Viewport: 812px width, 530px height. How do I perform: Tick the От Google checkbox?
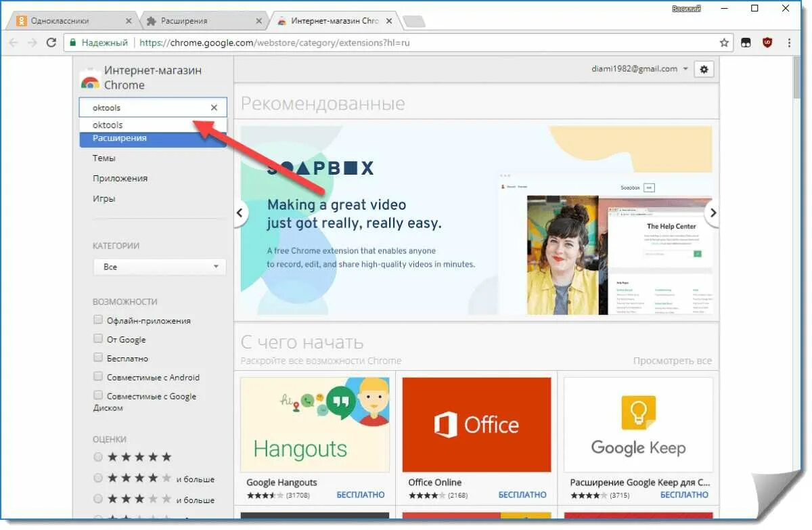click(98, 339)
